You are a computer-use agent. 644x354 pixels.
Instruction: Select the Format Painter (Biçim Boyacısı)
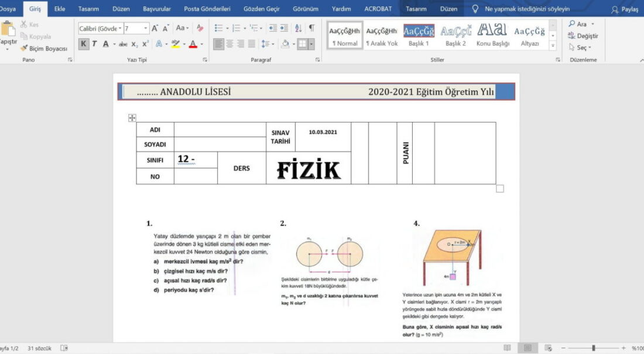[x=44, y=49]
